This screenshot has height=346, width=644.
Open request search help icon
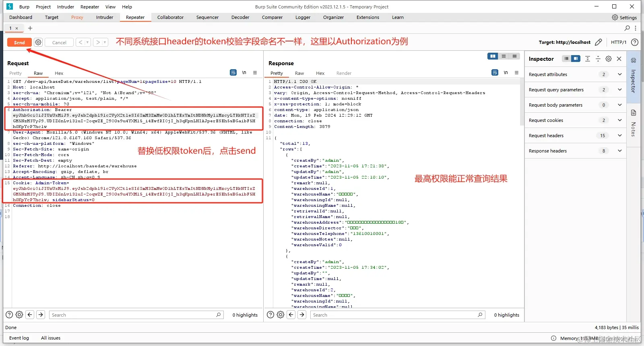coord(9,315)
